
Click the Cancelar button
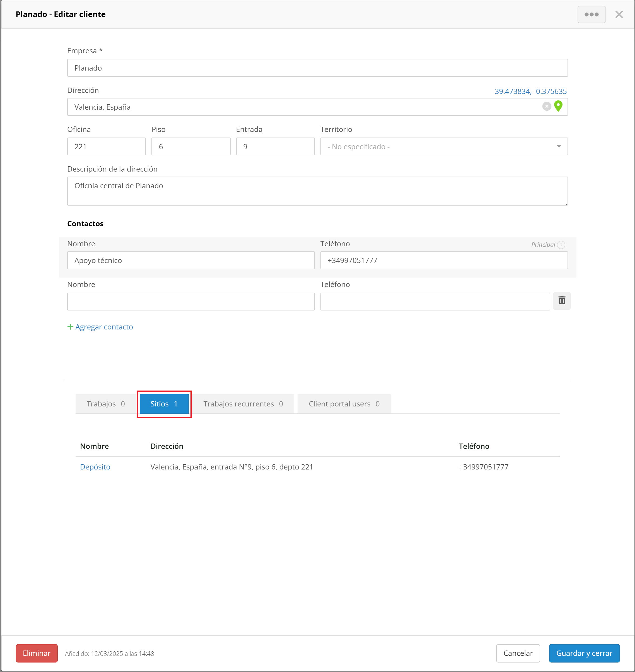pyautogui.click(x=518, y=653)
